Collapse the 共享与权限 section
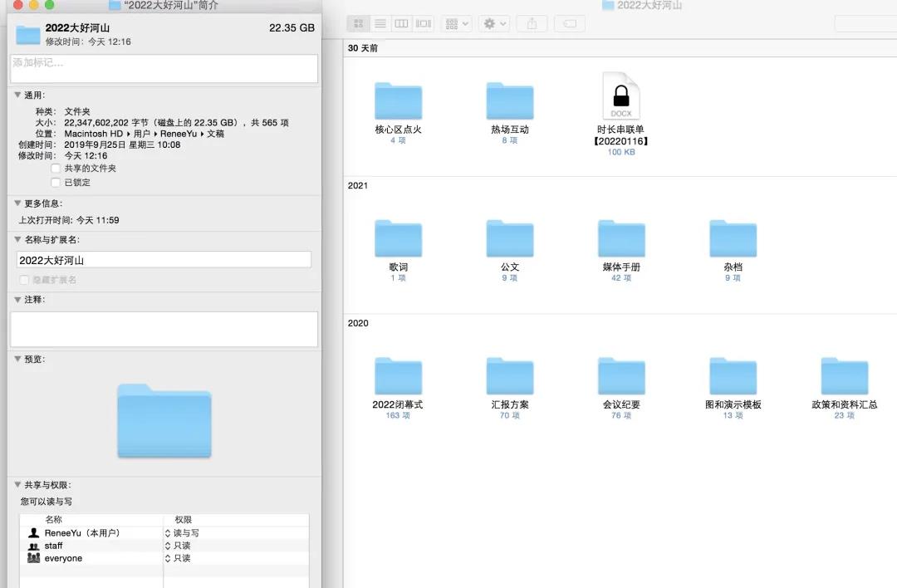This screenshot has height=588, width=897. point(17,485)
